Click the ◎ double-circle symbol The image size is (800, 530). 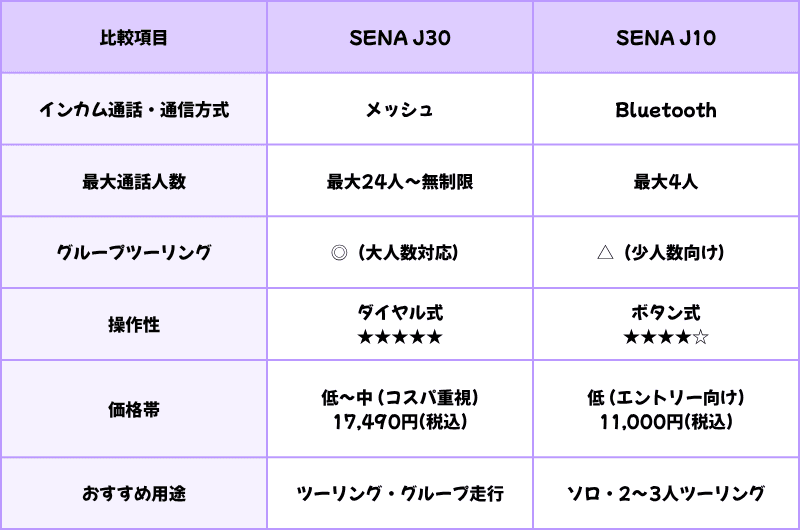click(336, 253)
